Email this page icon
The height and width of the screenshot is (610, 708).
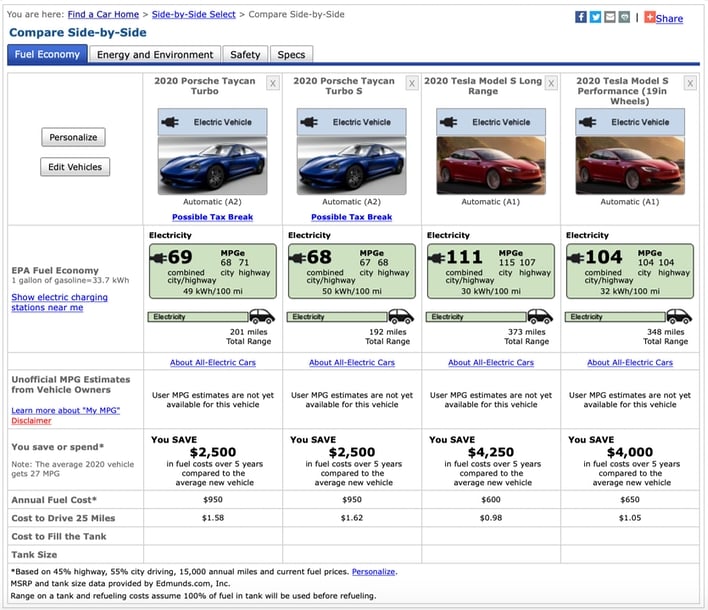pyautogui.click(x=610, y=17)
